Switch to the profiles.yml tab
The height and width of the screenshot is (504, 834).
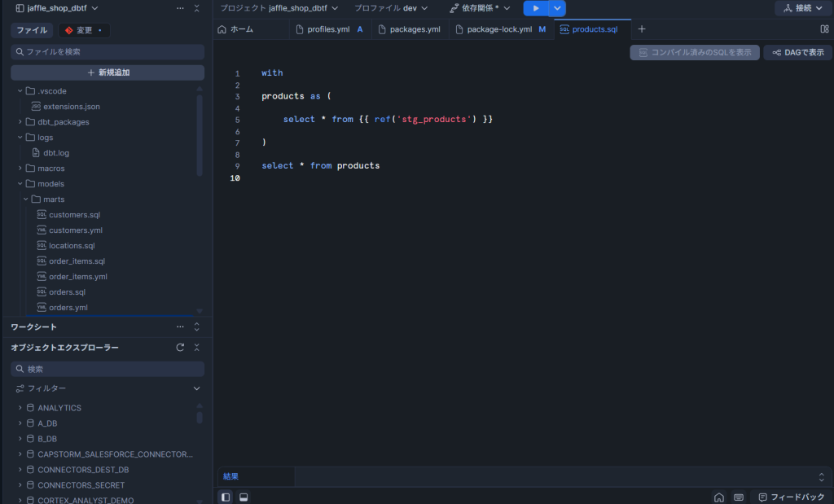[x=328, y=29]
